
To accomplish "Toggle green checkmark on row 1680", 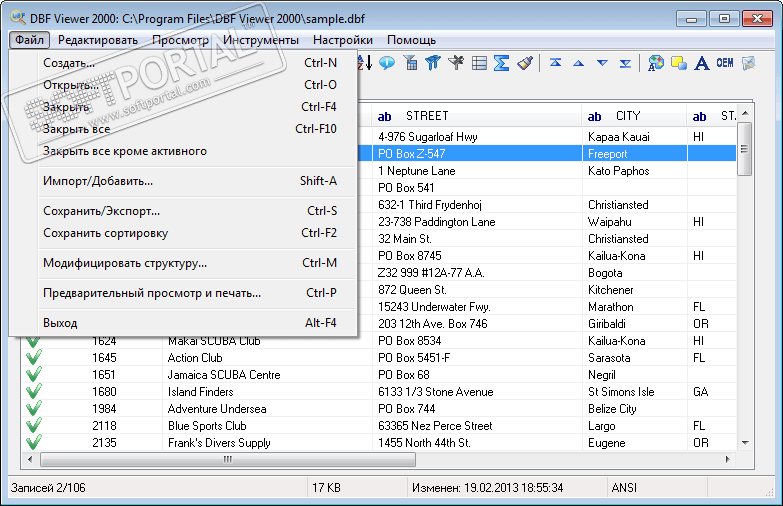I will point(33,392).
